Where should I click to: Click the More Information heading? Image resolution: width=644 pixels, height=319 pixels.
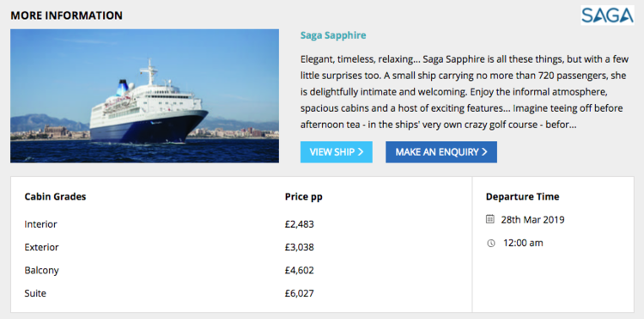pos(66,15)
